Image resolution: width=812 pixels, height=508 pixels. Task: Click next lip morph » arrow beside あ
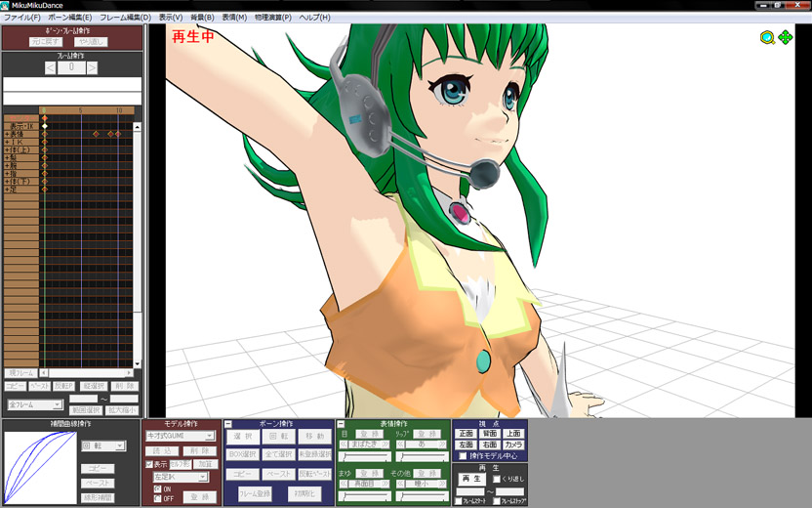442,444
